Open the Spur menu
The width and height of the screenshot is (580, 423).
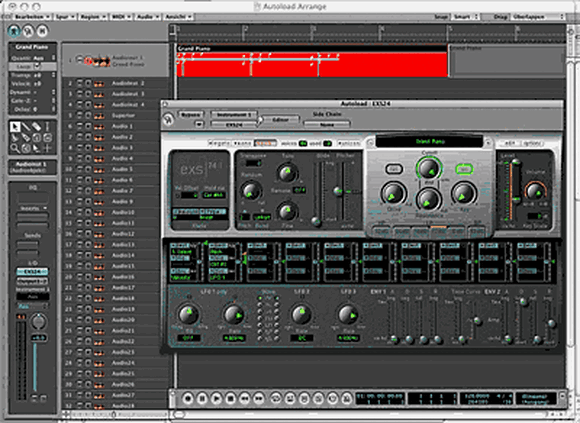65,17
